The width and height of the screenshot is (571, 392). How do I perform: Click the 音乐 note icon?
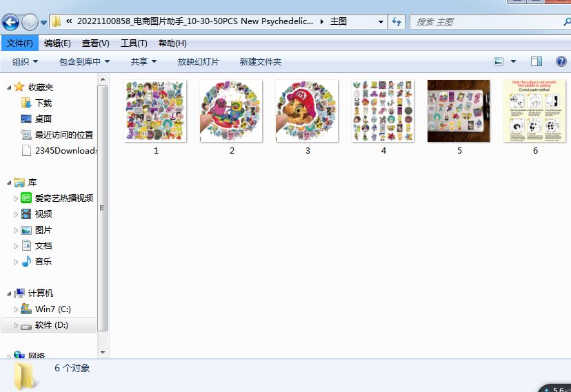tap(26, 261)
